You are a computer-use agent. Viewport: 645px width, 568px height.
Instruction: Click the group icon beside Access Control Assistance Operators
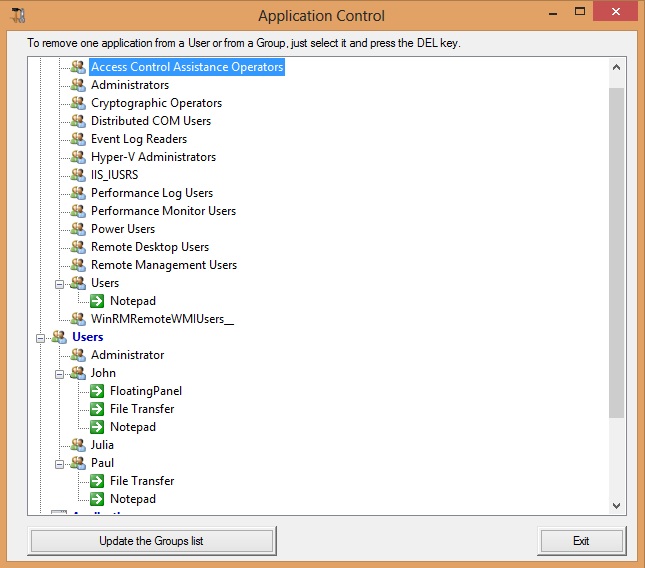(78, 67)
